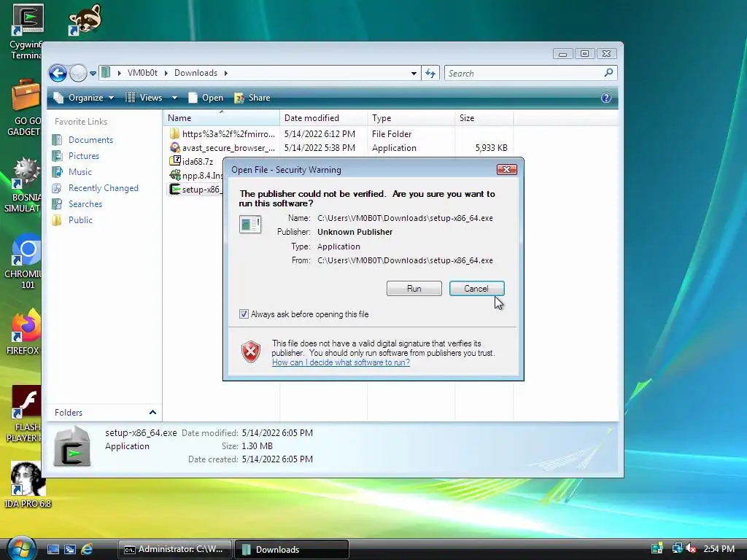This screenshot has width=747, height=560.
Task: Open FIREFOX desktop shortcut
Action: [x=23, y=332]
